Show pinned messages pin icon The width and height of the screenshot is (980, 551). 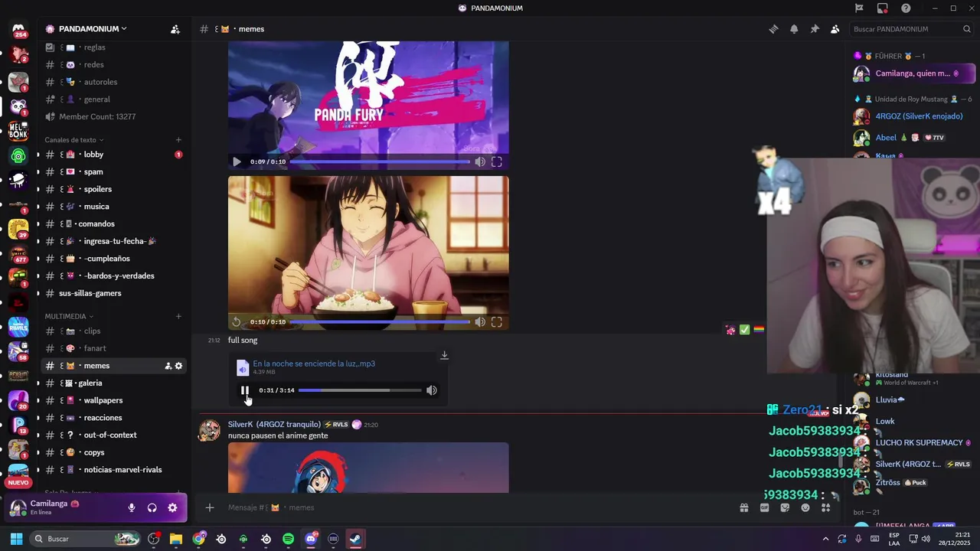[x=815, y=29]
